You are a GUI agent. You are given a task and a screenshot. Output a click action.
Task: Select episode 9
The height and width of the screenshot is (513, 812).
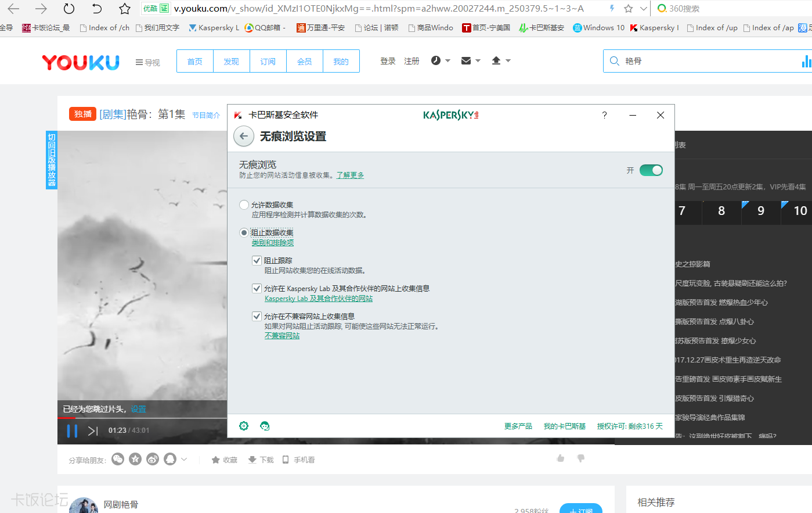click(x=761, y=211)
